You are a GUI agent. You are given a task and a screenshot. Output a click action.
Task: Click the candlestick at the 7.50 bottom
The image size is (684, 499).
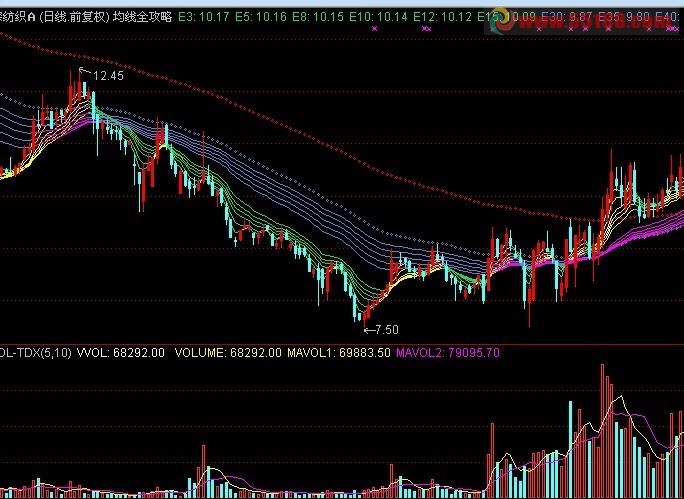point(365,316)
